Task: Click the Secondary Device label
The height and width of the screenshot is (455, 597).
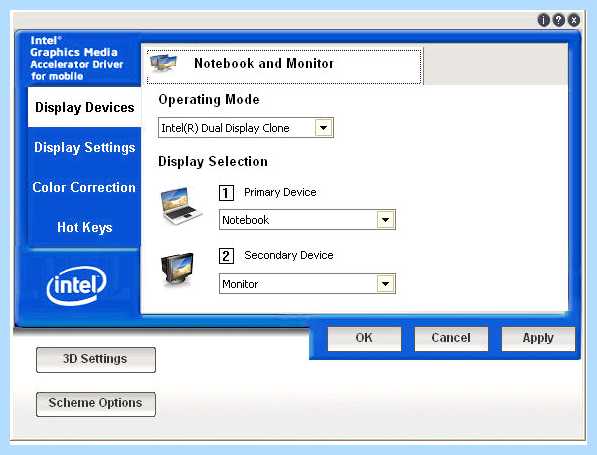Action: 289,255
